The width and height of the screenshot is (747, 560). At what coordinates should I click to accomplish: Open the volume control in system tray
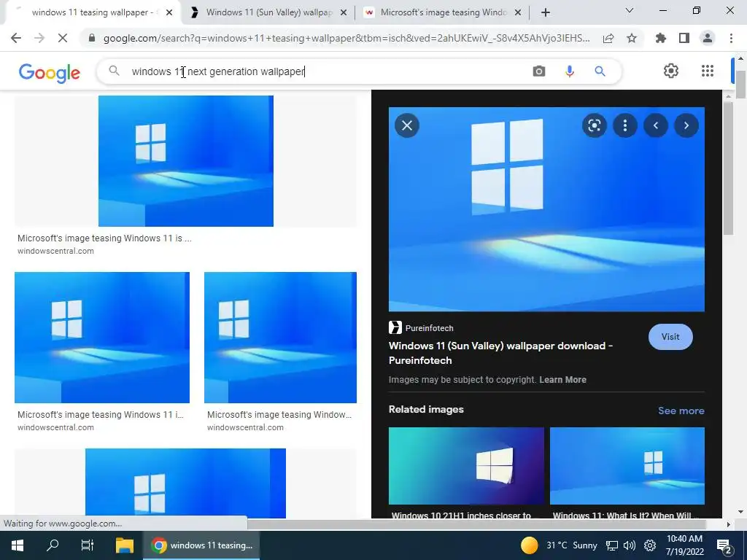pyautogui.click(x=630, y=545)
